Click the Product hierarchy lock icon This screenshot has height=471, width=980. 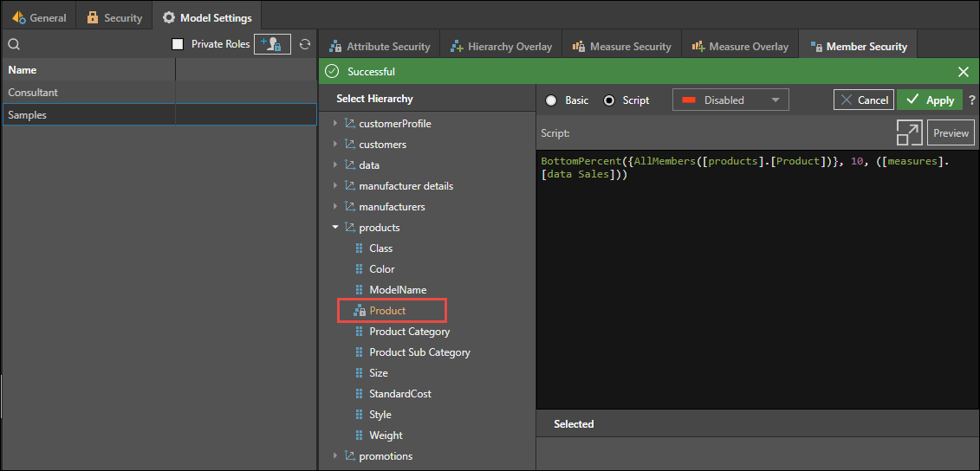click(x=360, y=311)
